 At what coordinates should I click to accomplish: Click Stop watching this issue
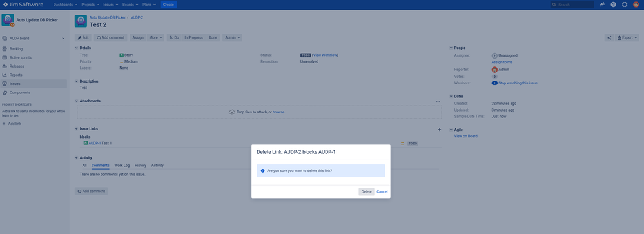tap(518, 83)
